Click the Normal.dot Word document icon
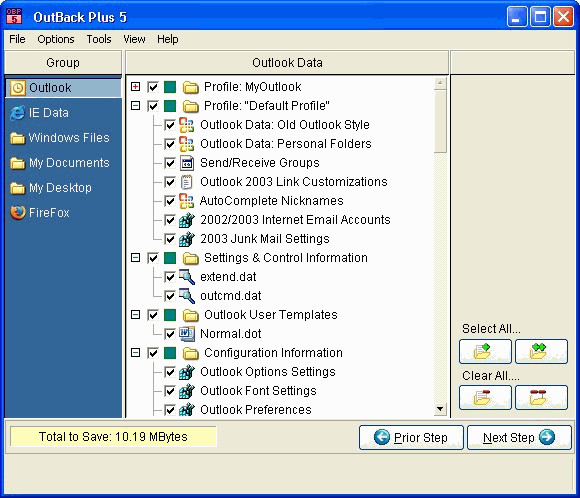The width and height of the screenshot is (580, 498). (187, 334)
